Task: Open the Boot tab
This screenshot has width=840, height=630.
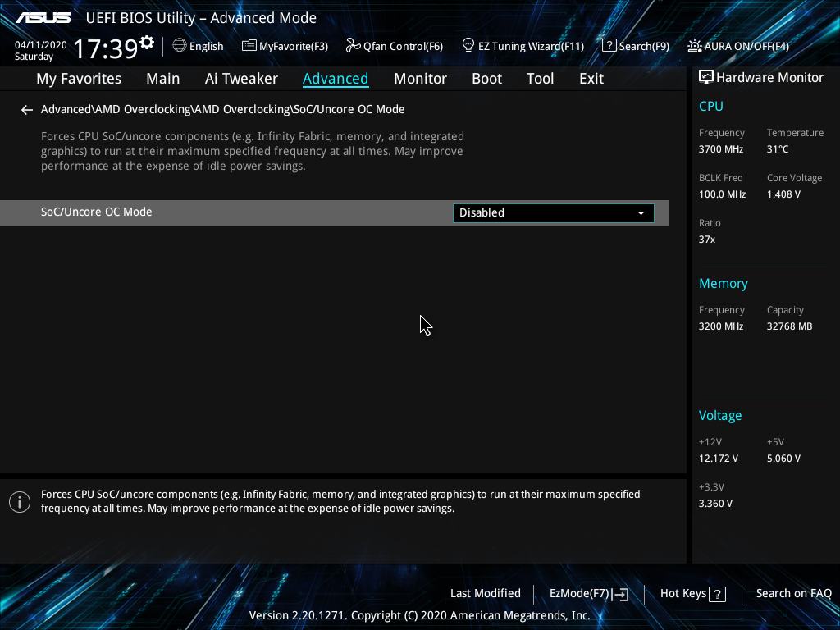Action: coord(486,79)
